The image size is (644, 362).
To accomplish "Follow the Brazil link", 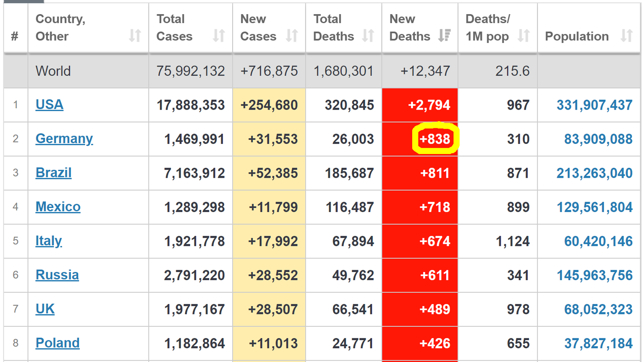I will (53, 173).
